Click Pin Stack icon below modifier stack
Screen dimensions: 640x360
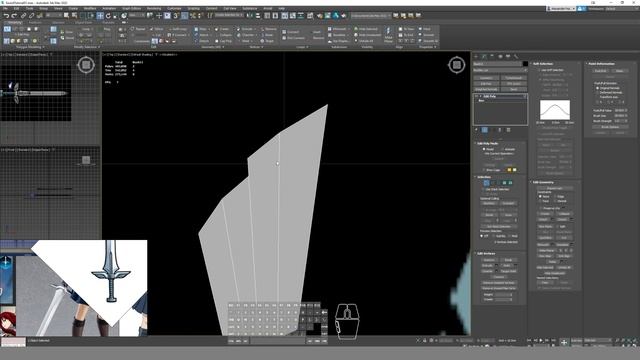(476, 130)
